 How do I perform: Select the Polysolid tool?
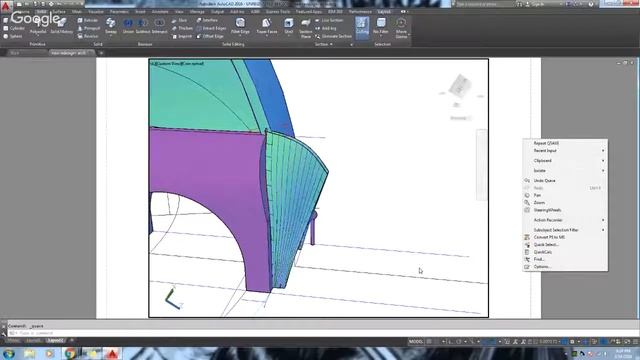tap(38, 26)
